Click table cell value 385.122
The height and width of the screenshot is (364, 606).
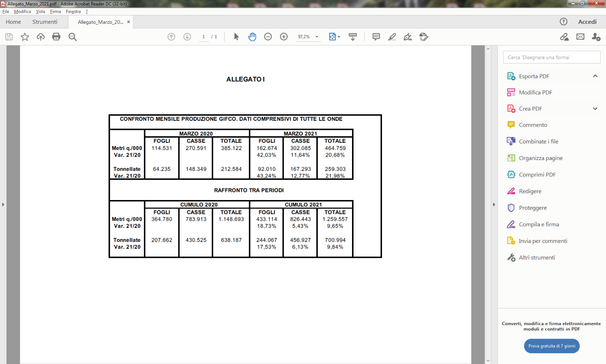(231, 148)
